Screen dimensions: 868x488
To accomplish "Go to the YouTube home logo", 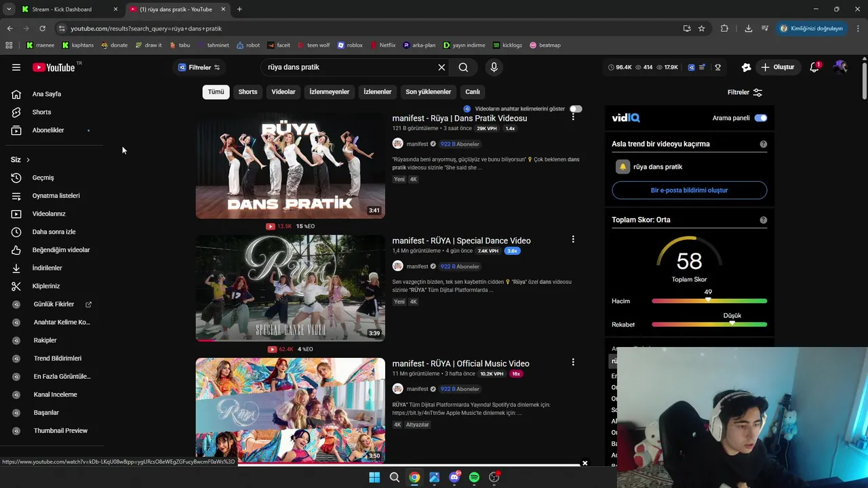I will pos(54,67).
